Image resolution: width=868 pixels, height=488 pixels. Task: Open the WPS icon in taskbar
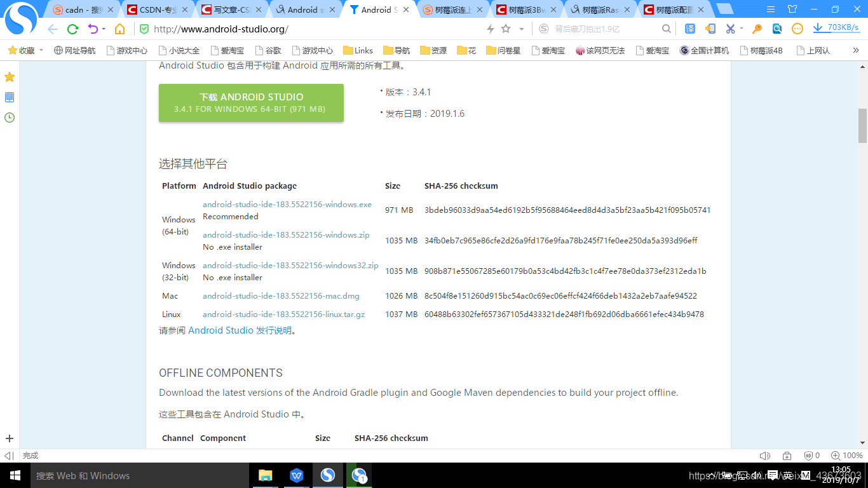[297, 475]
